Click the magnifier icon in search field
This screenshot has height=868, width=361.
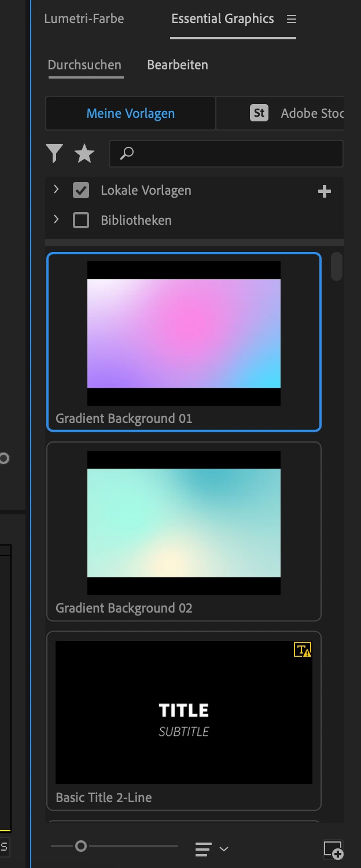(127, 153)
